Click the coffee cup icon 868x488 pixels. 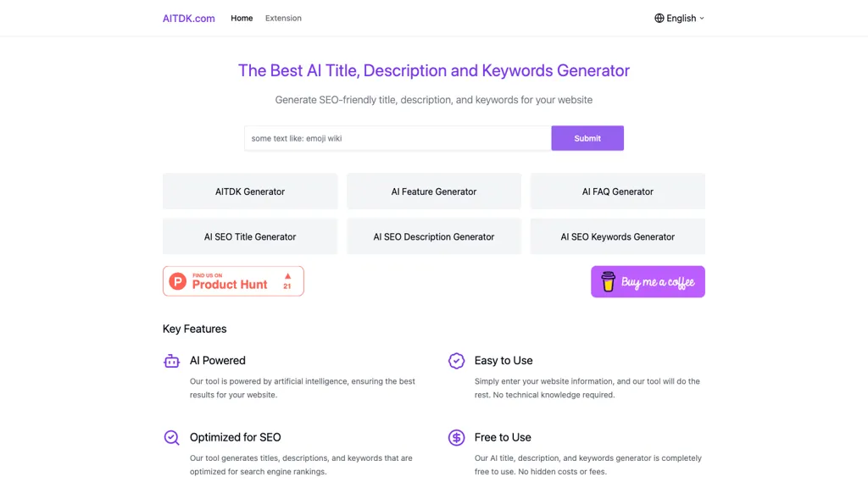[x=608, y=281]
